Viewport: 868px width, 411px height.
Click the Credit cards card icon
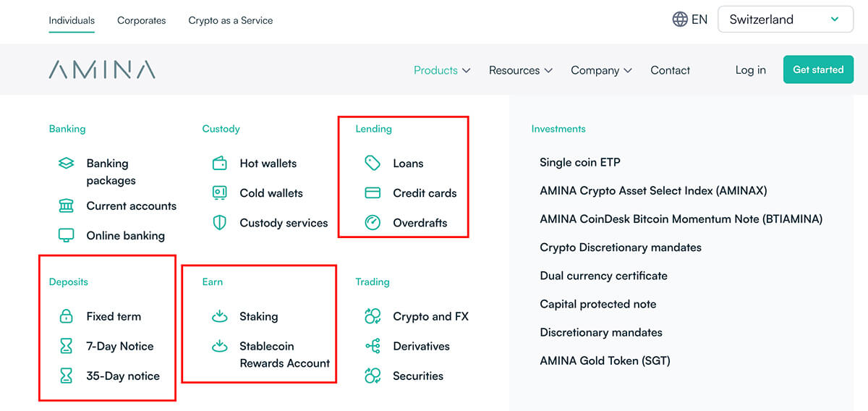click(x=373, y=193)
